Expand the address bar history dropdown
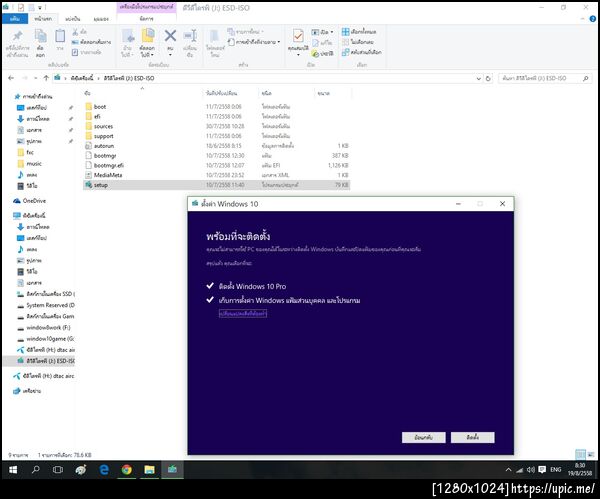This screenshot has width=600, height=499. coord(479,78)
